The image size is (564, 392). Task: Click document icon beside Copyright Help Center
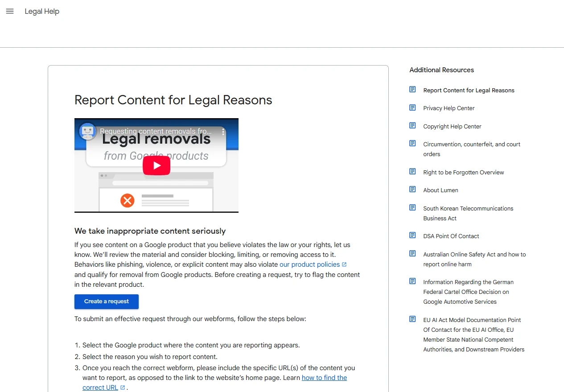coord(412,126)
